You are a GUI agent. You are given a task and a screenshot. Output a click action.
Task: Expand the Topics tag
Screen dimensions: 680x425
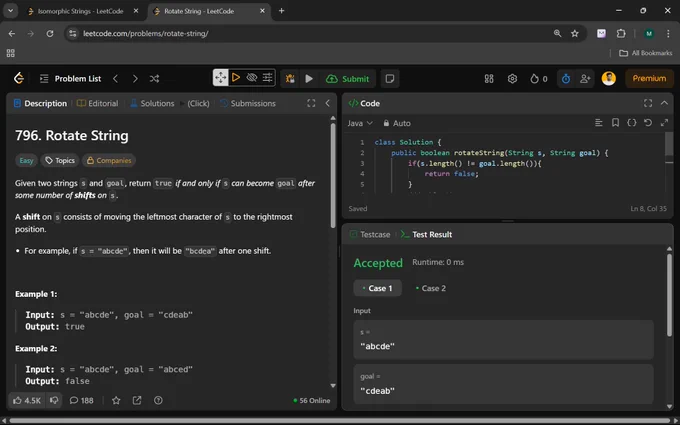[x=60, y=160]
